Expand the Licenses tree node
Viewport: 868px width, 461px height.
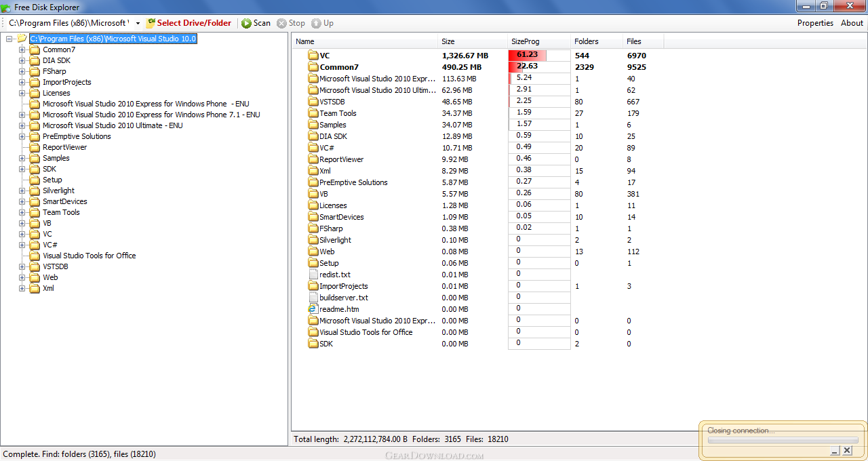click(22, 93)
